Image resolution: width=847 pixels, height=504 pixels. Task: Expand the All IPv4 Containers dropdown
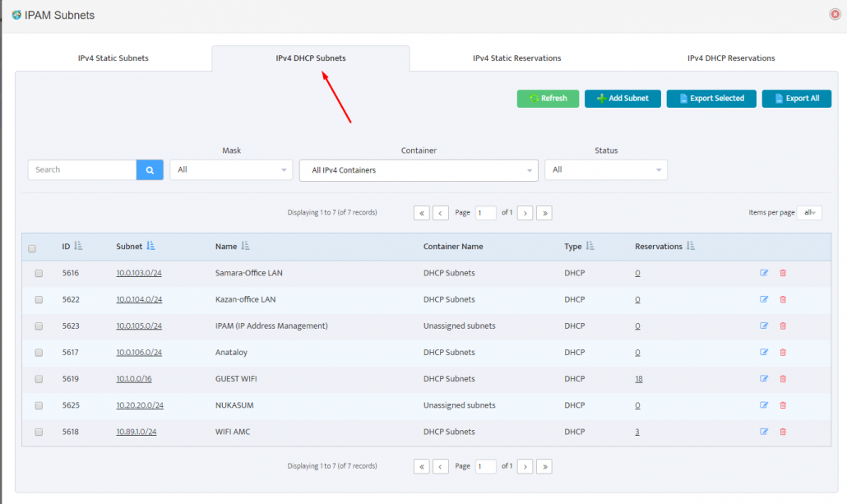pyautogui.click(x=419, y=169)
